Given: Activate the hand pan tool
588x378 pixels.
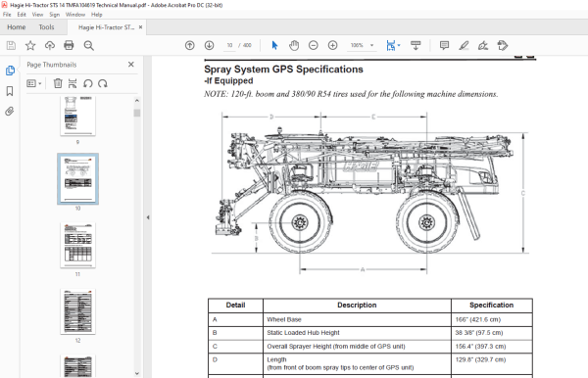Looking at the screenshot, I should (x=294, y=45).
